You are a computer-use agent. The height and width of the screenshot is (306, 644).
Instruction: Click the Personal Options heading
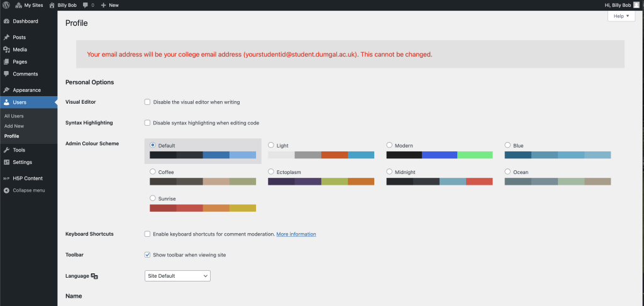click(89, 82)
